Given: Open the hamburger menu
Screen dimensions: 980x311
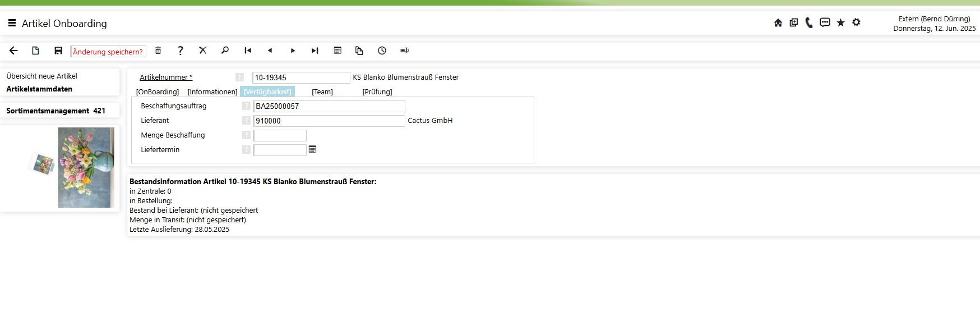Looking at the screenshot, I should pyautogui.click(x=12, y=23).
